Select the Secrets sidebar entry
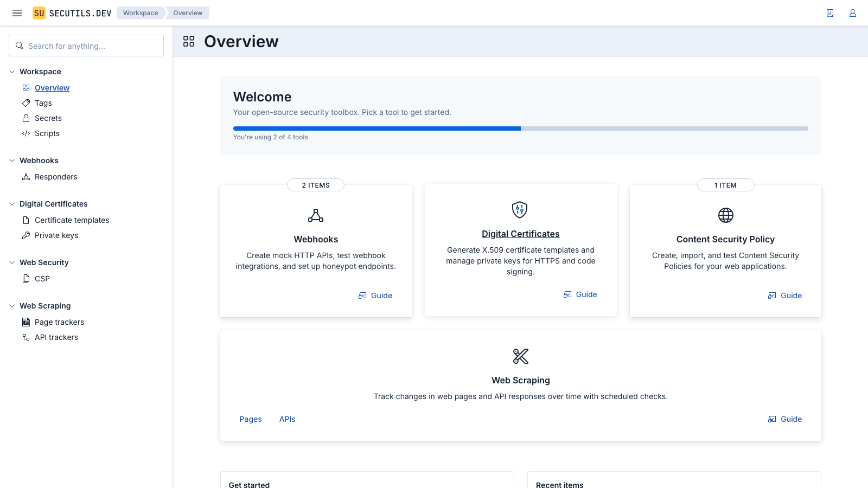Screen dimensions: 868x488 (48, 118)
